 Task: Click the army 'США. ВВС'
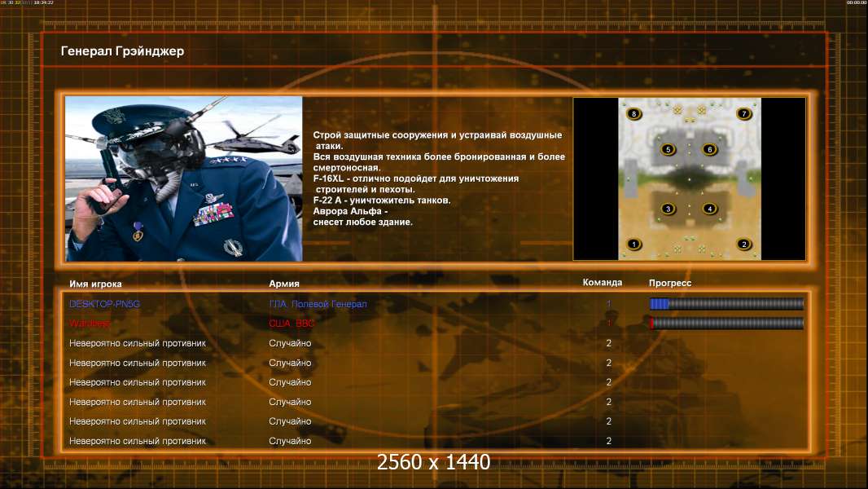[x=292, y=324]
